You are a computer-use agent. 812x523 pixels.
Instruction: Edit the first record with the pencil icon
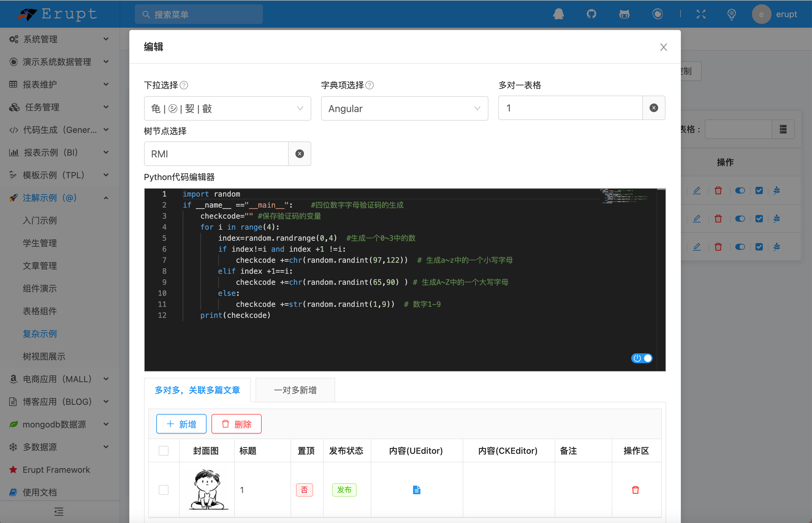[x=697, y=190]
